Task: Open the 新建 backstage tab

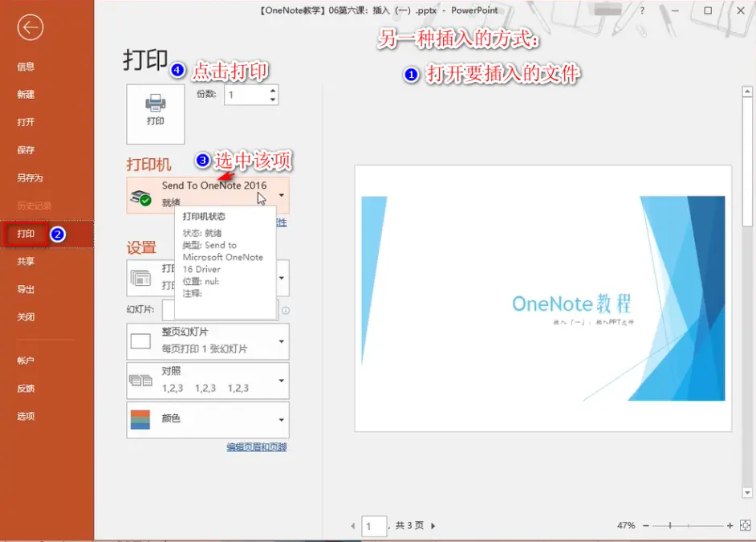Action: (26, 95)
